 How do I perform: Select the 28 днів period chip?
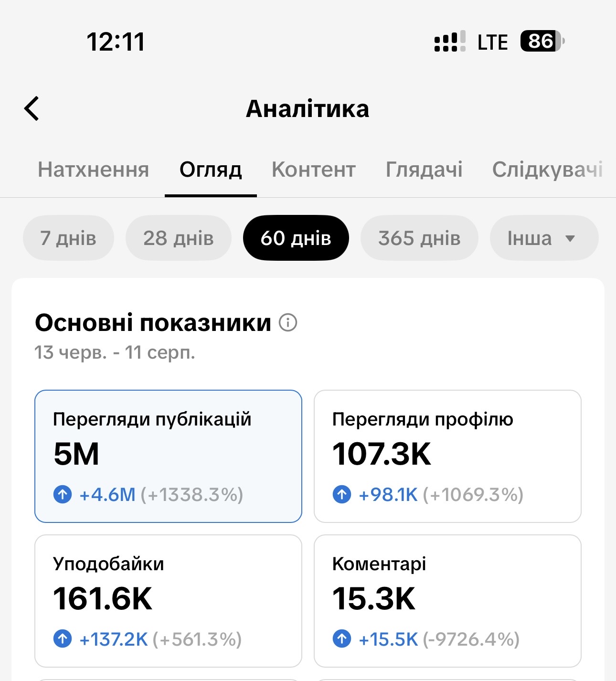pyautogui.click(x=179, y=238)
